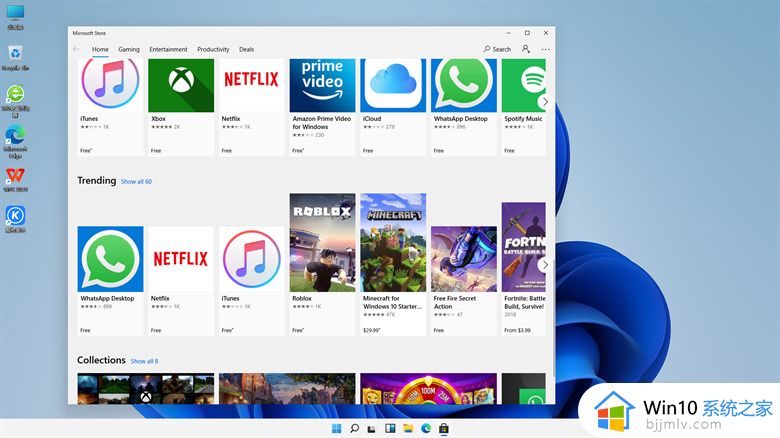
Task: Open WhatsApp Desktop tile in top row
Action: (464, 107)
